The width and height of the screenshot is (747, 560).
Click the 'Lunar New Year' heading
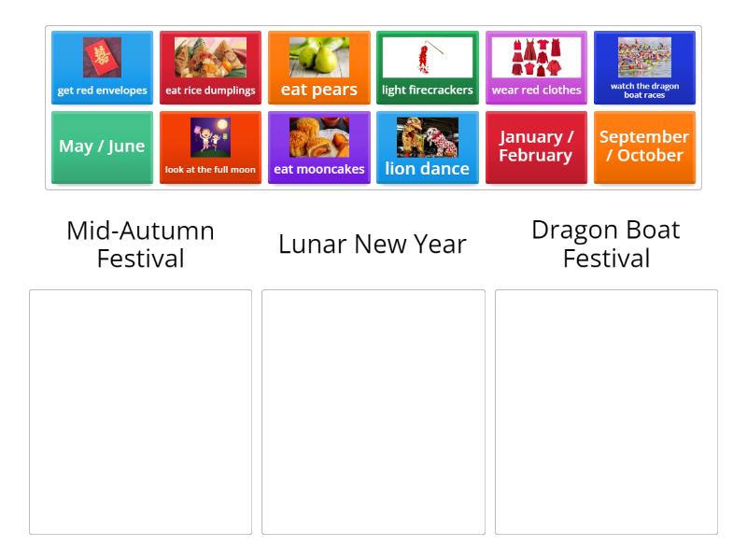(372, 245)
